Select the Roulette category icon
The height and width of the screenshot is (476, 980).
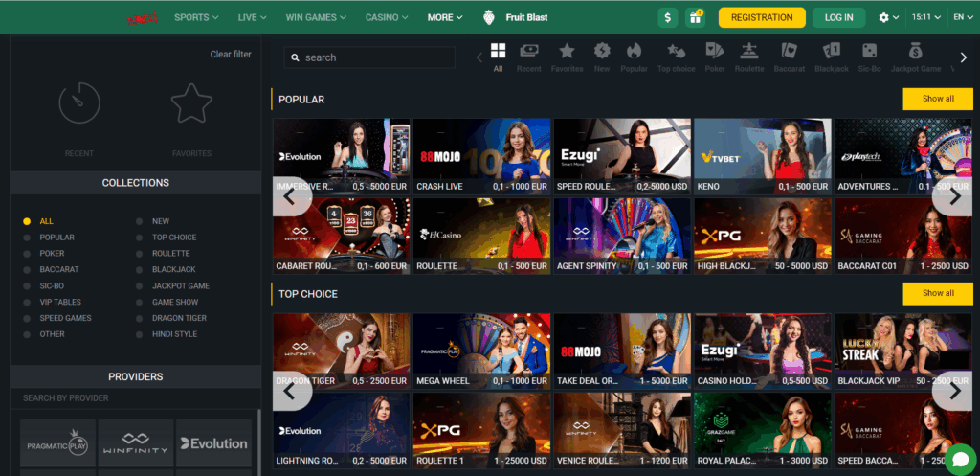coord(749,51)
